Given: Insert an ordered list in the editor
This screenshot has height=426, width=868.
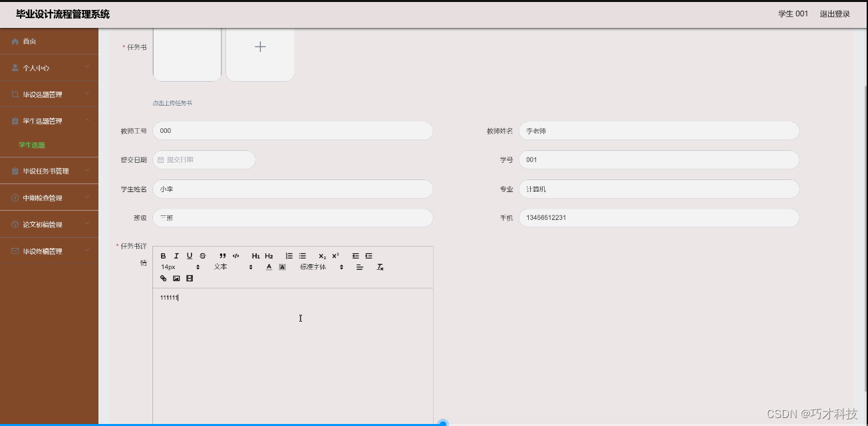Looking at the screenshot, I should [289, 255].
